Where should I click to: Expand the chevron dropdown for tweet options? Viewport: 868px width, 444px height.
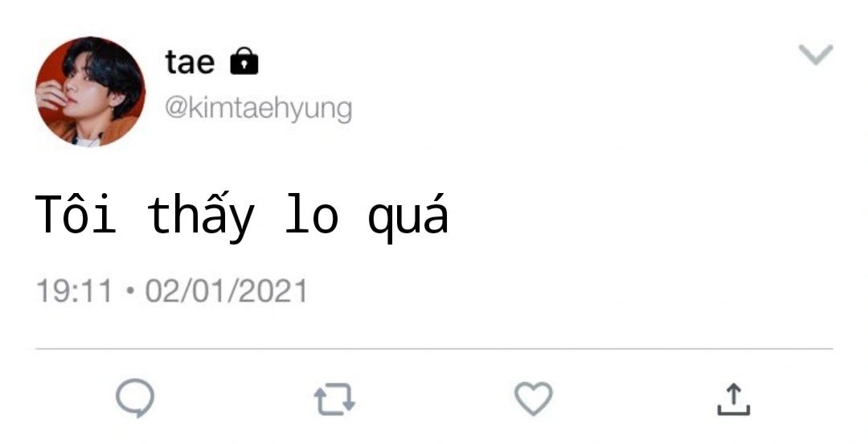[x=816, y=55]
